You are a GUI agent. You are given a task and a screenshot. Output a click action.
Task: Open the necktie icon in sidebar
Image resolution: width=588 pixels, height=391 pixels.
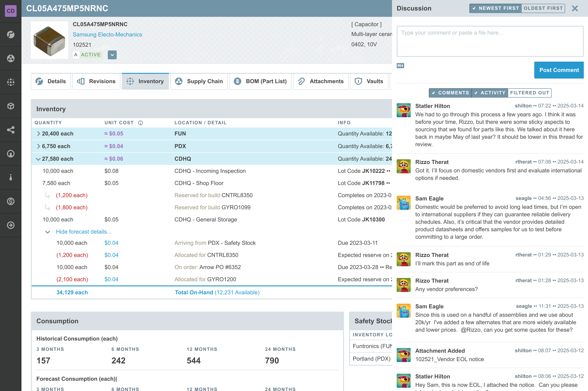point(11,177)
